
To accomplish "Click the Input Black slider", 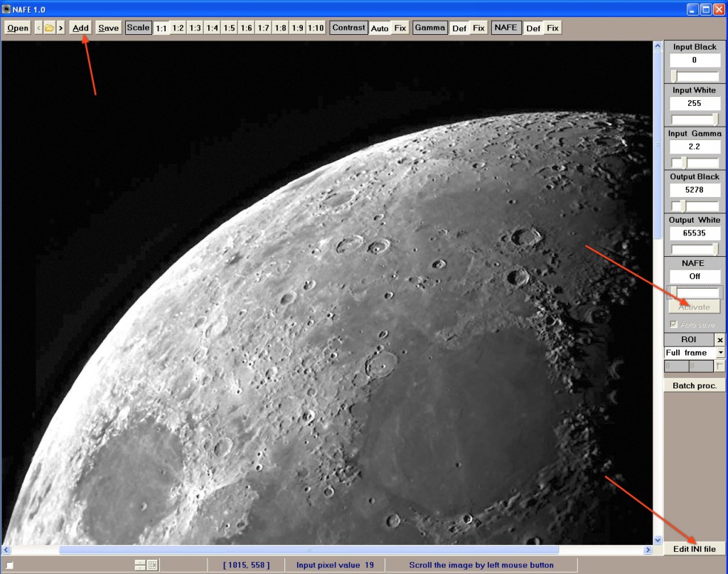I will pyautogui.click(x=695, y=75).
